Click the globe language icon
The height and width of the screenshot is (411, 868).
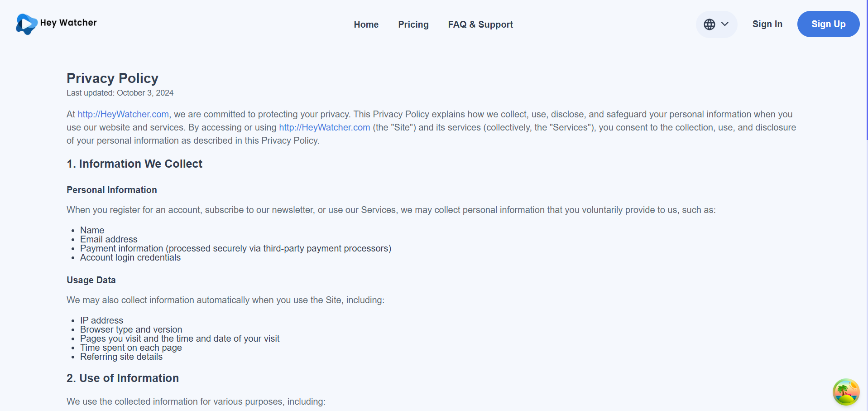[x=710, y=24]
